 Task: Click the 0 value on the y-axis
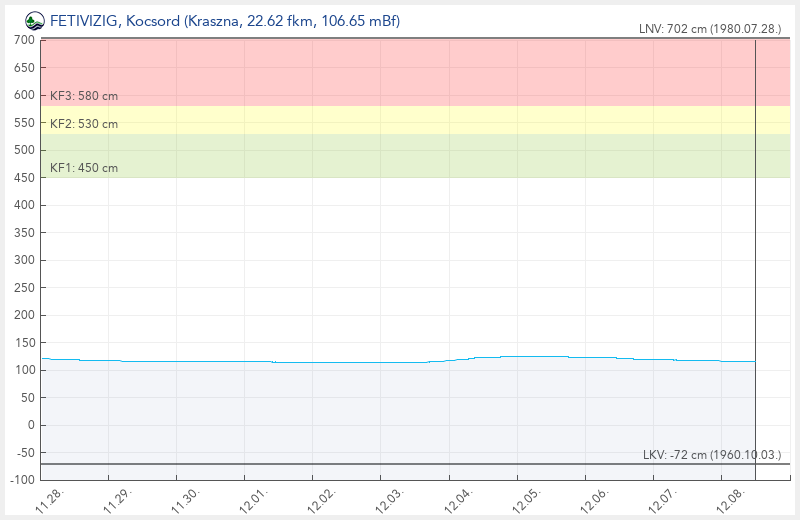(x=30, y=425)
